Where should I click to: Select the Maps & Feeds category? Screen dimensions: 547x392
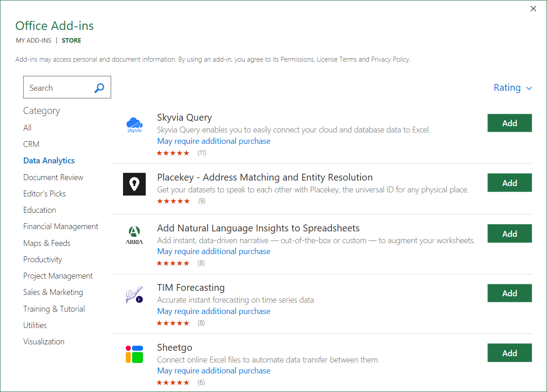47,243
